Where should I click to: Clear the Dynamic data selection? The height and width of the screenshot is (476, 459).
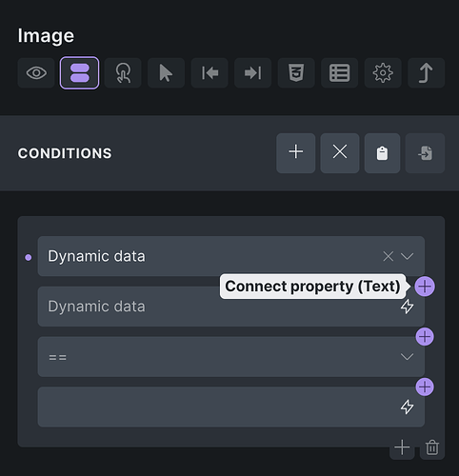(389, 256)
